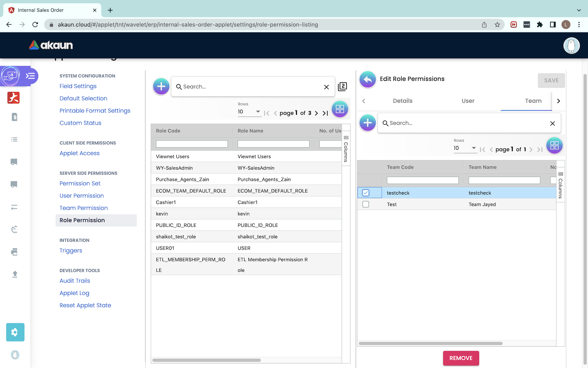Open the Team Permission link
This screenshot has height=368, width=588.
pyautogui.click(x=84, y=208)
